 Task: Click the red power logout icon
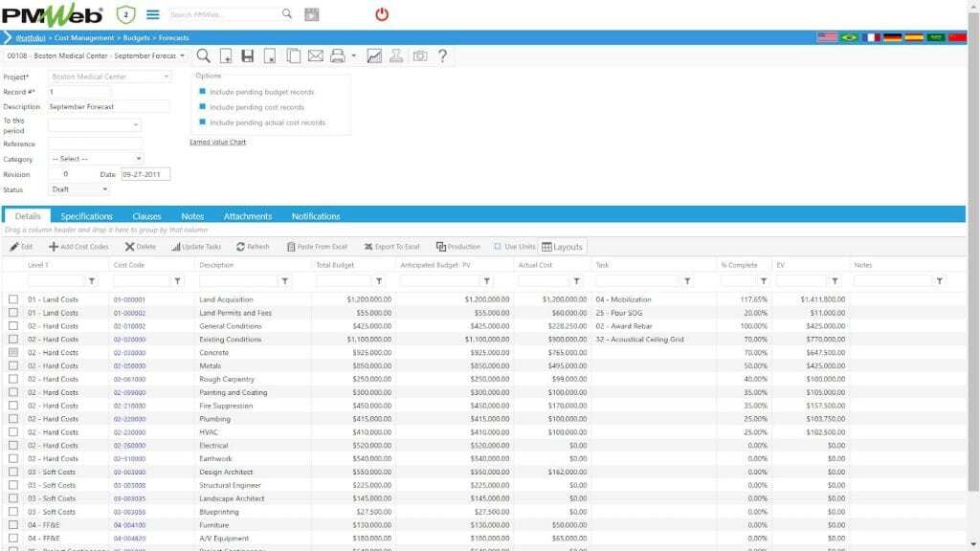(382, 14)
